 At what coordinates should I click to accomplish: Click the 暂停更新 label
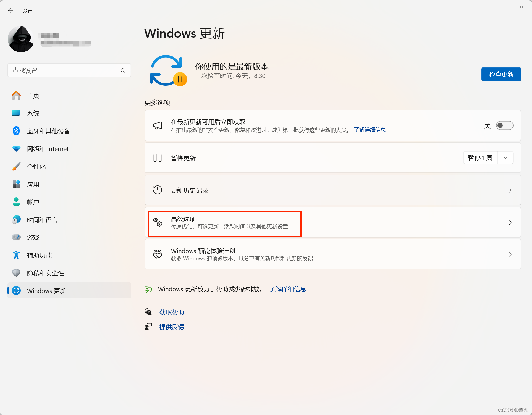(x=183, y=158)
